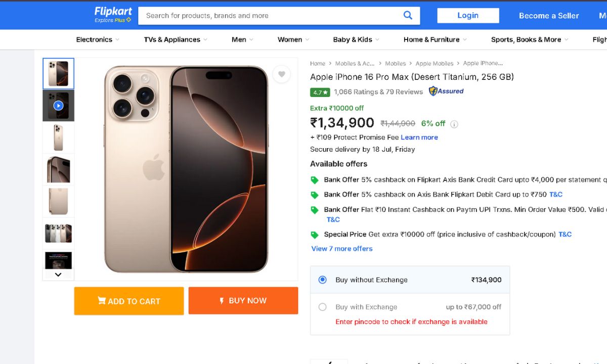This screenshot has height=364, width=607.
Task: Click the Flipkart Assured badge
Action: (446, 92)
